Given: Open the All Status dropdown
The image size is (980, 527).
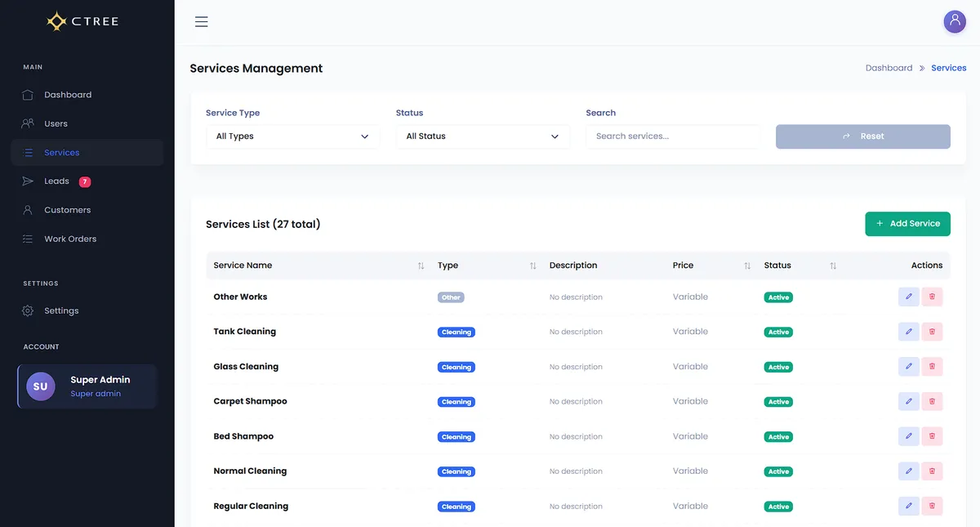Looking at the screenshot, I should (482, 136).
